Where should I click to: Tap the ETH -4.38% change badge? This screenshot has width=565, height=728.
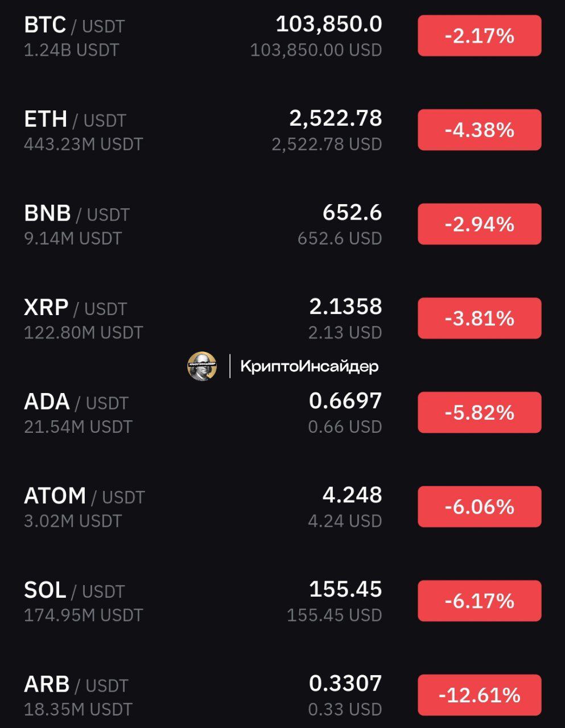coord(479,130)
